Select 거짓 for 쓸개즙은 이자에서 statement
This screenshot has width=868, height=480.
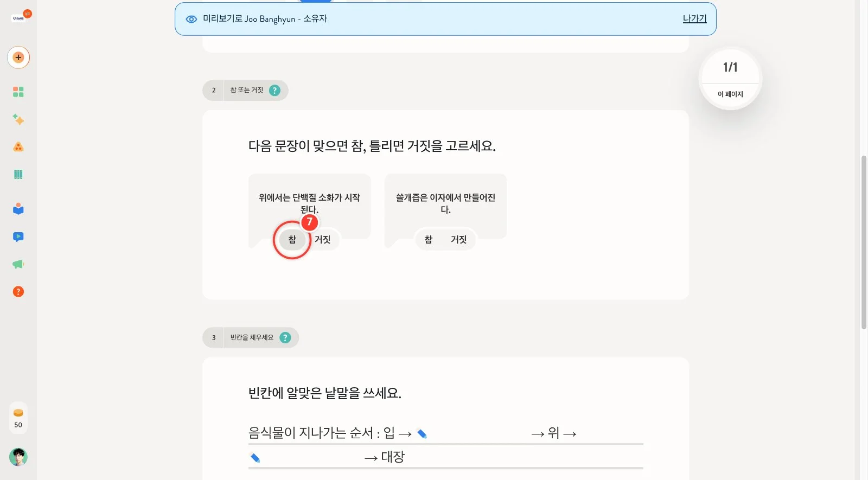click(x=459, y=239)
